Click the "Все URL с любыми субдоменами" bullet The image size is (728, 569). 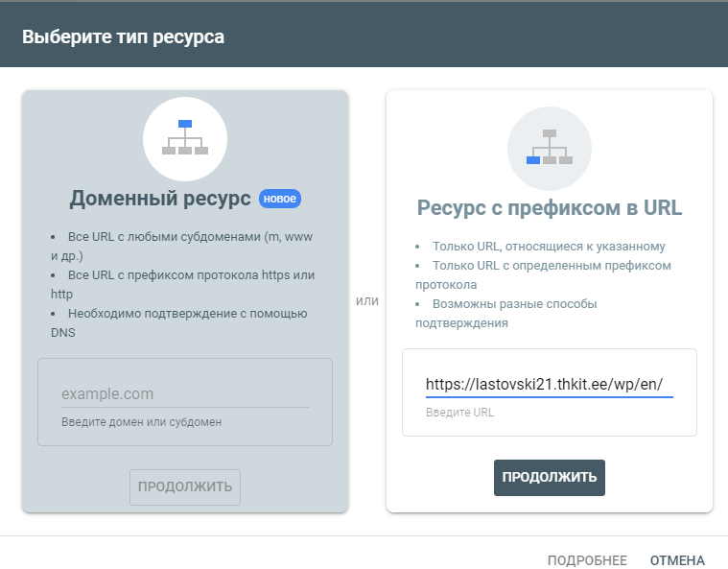tap(183, 246)
